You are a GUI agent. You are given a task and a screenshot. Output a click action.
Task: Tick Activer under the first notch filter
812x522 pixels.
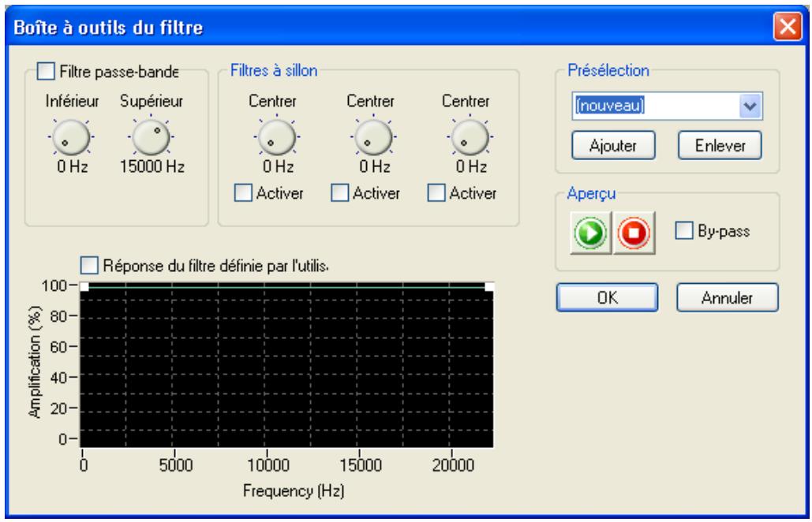(x=243, y=193)
